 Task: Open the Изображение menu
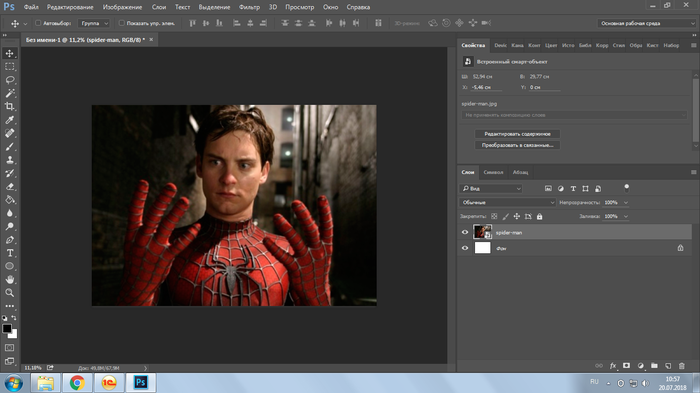click(x=122, y=7)
